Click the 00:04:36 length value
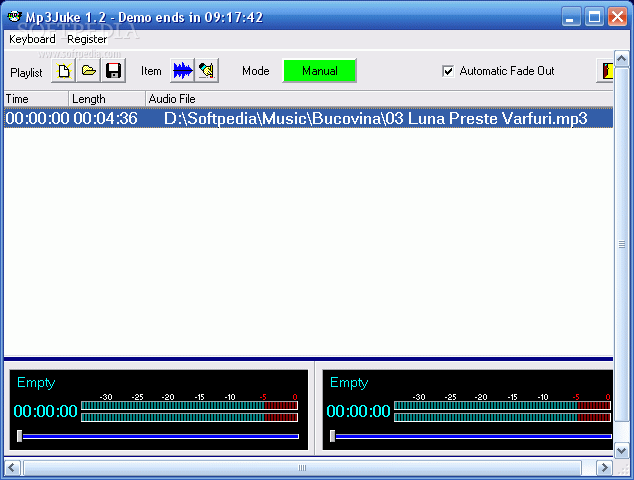The width and height of the screenshot is (634, 480). click(x=106, y=118)
